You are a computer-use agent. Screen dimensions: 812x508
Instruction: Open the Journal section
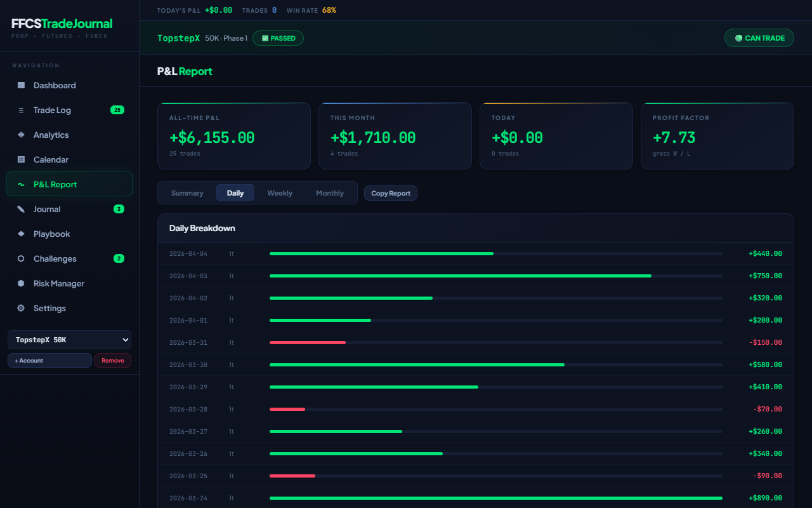pyautogui.click(x=69, y=209)
